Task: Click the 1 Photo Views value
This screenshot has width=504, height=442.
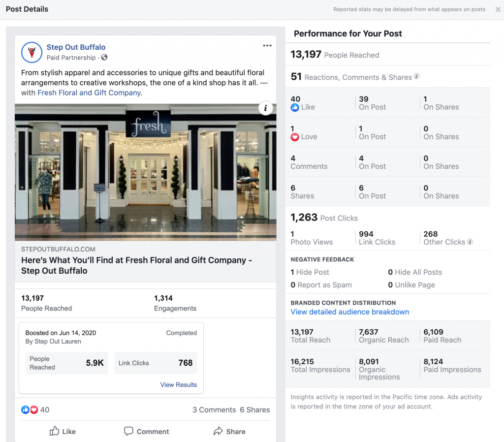Action: 312,238
